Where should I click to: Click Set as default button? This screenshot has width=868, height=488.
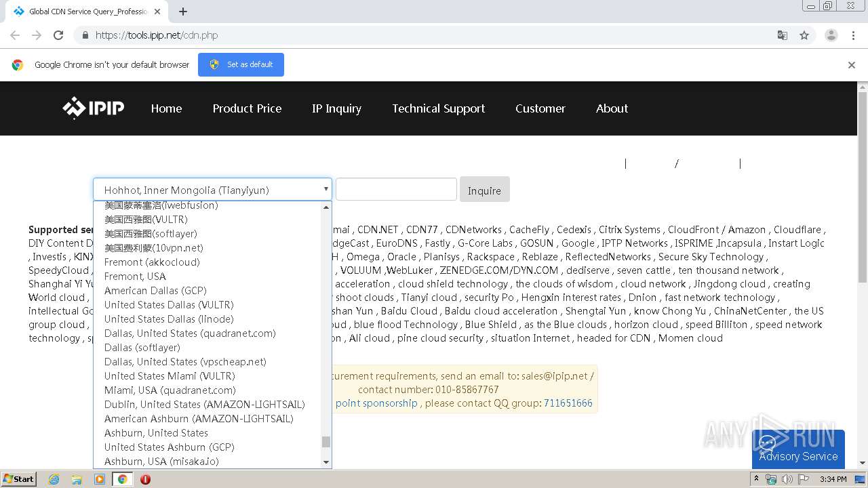tap(241, 64)
